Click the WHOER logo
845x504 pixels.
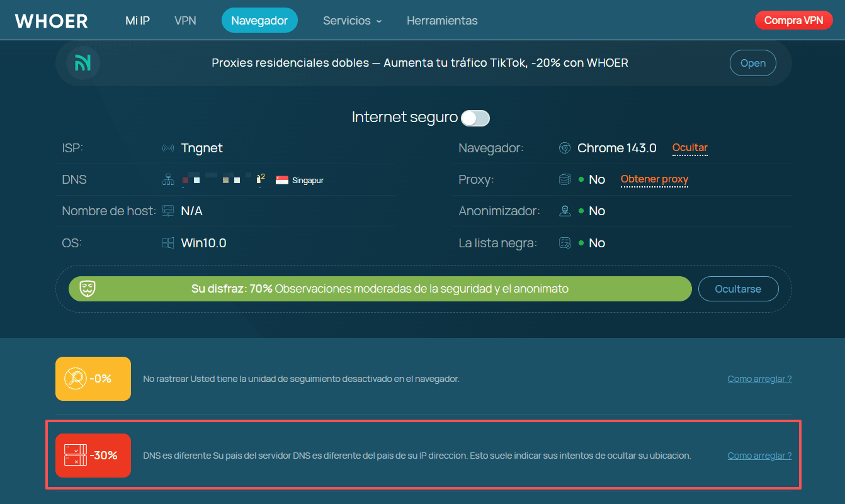pyautogui.click(x=52, y=21)
